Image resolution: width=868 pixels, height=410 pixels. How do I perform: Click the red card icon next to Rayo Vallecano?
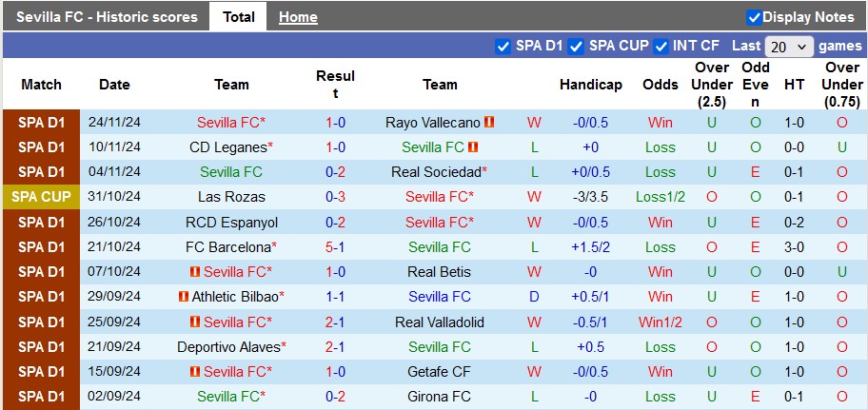[489, 123]
